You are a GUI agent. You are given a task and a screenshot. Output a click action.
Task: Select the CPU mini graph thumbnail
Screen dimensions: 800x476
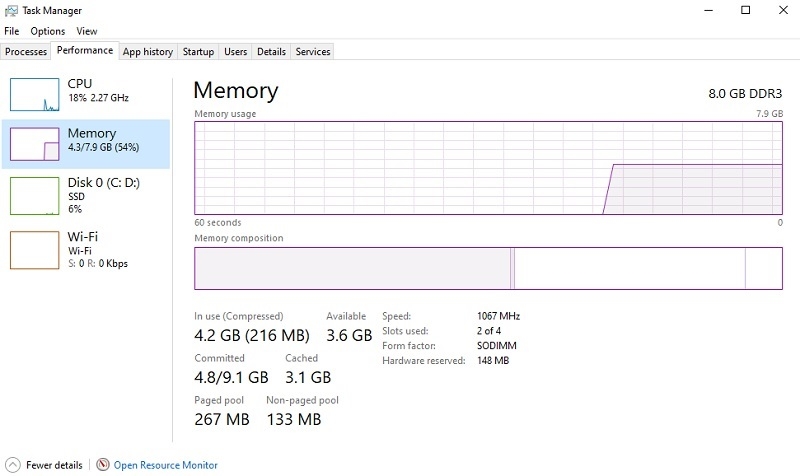coord(35,93)
